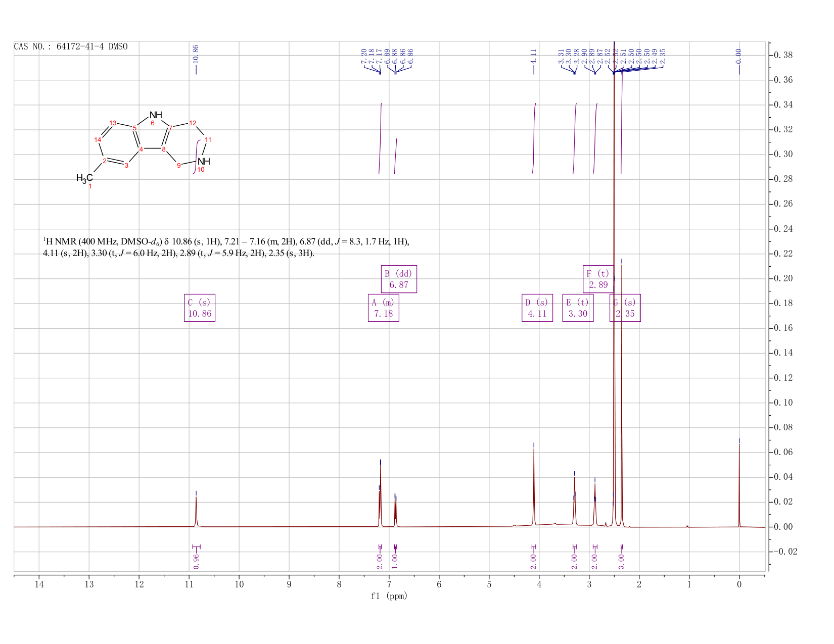The width and height of the screenshot is (834, 644).
Task: Click the G (s) 2.35 multiplet box
Action: 625,308
